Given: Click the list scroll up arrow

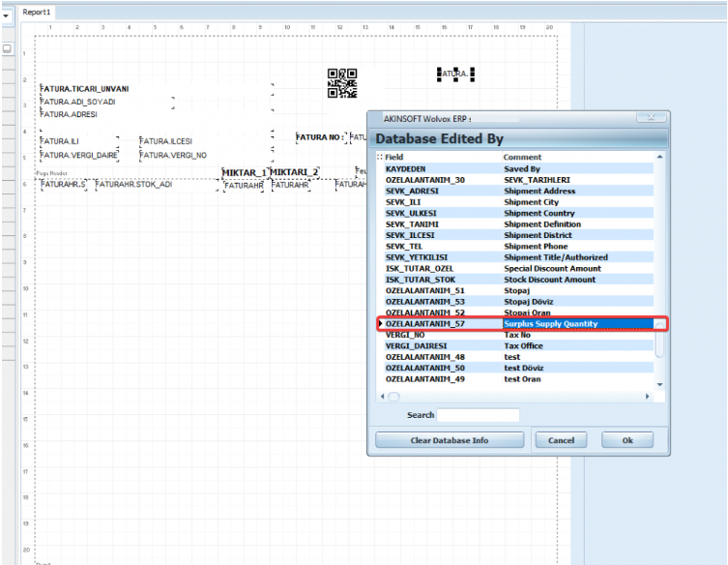Looking at the screenshot, I should pyautogui.click(x=659, y=157).
